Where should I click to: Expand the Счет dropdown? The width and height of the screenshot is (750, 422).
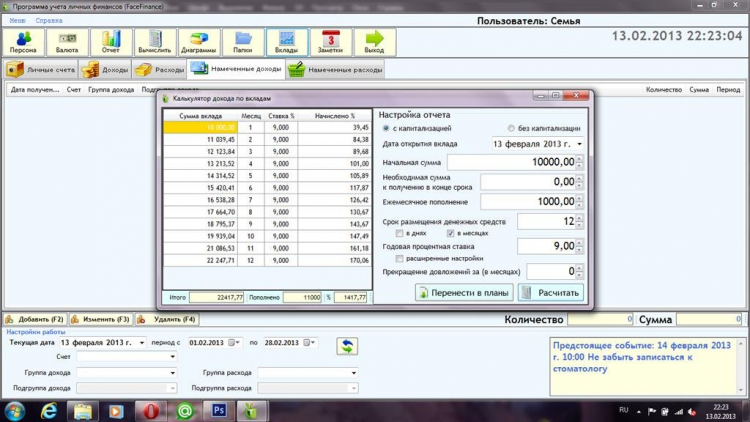coord(172,356)
